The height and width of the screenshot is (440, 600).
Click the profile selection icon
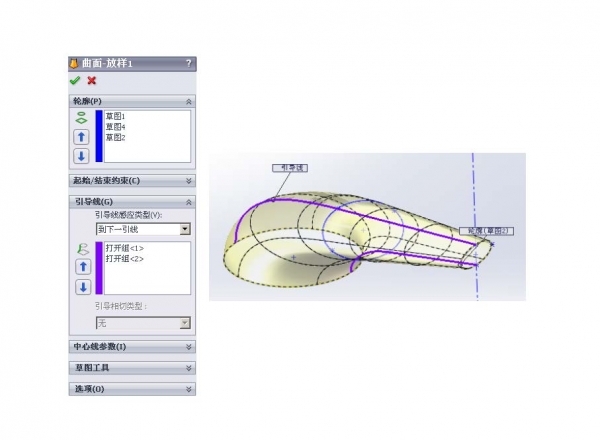81,118
